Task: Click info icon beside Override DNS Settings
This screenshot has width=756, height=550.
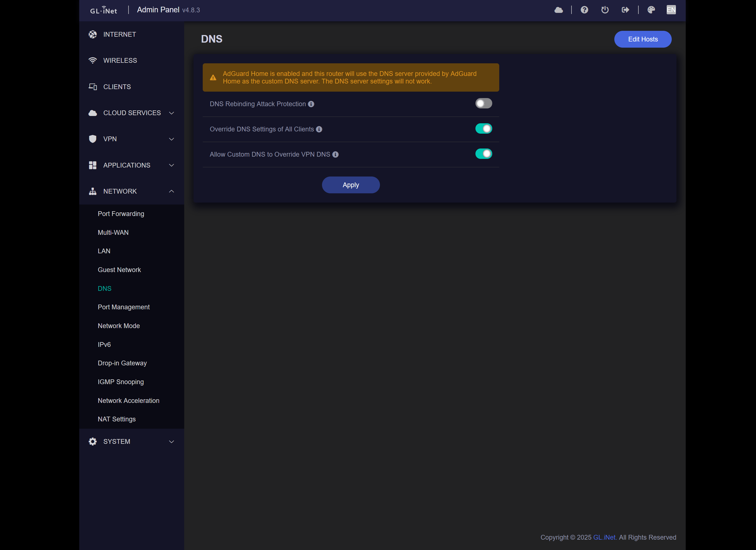Action: click(x=319, y=129)
